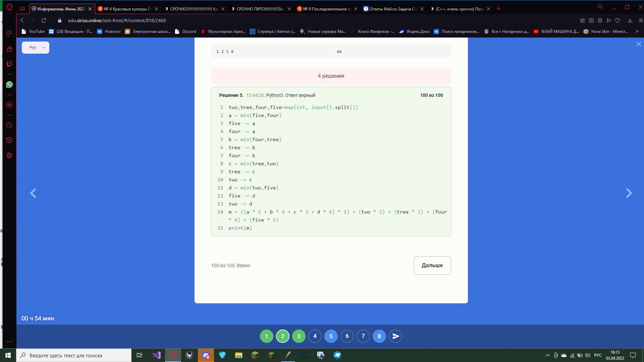Show hidden system tray icons chevron

547,355
